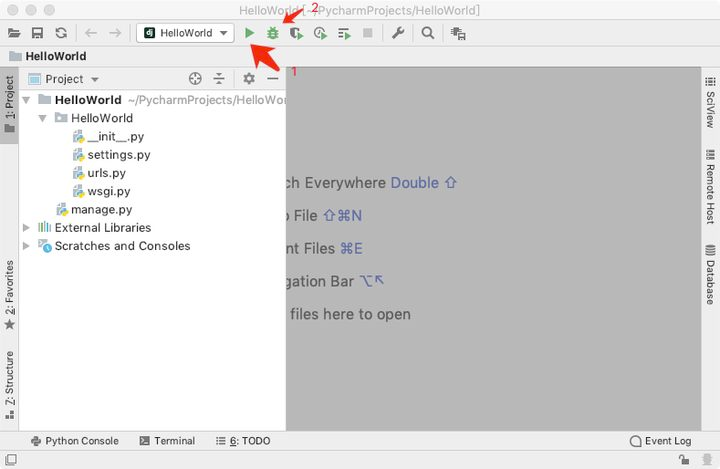Open the 2: Favorites side tab

point(9,294)
